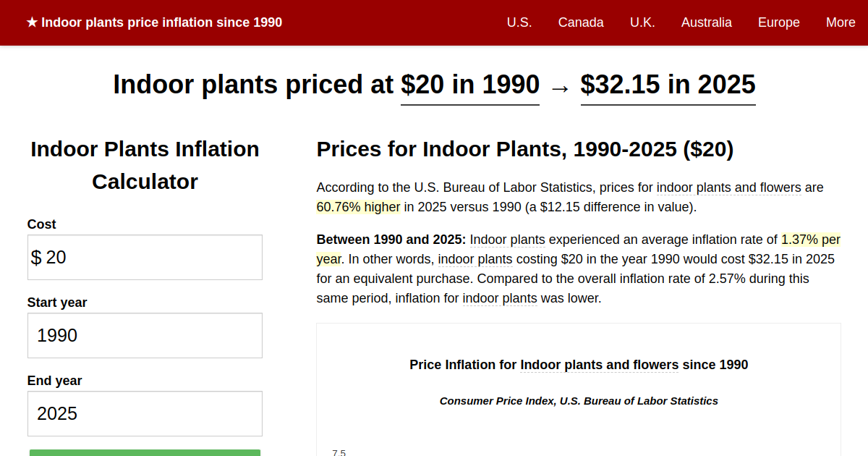This screenshot has height=456, width=868.
Task: Click the star site title link
Action: point(154,22)
